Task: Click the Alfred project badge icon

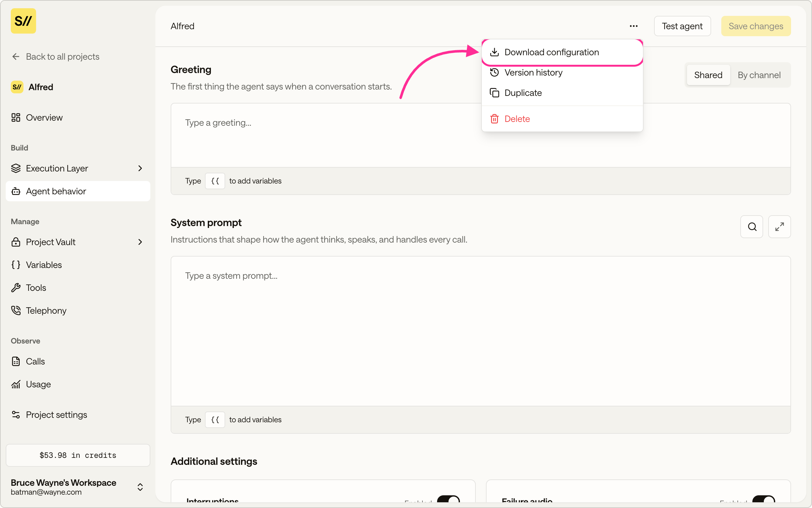Action: pos(17,87)
